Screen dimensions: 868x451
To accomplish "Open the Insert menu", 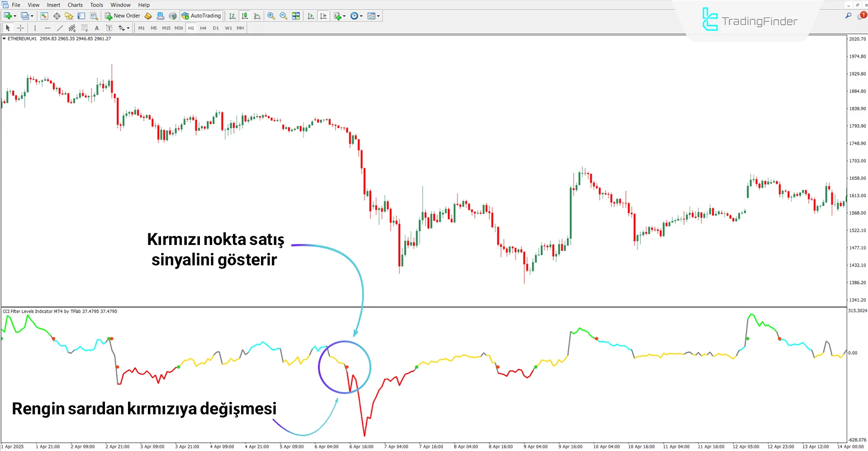I will [x=53, y=5].
